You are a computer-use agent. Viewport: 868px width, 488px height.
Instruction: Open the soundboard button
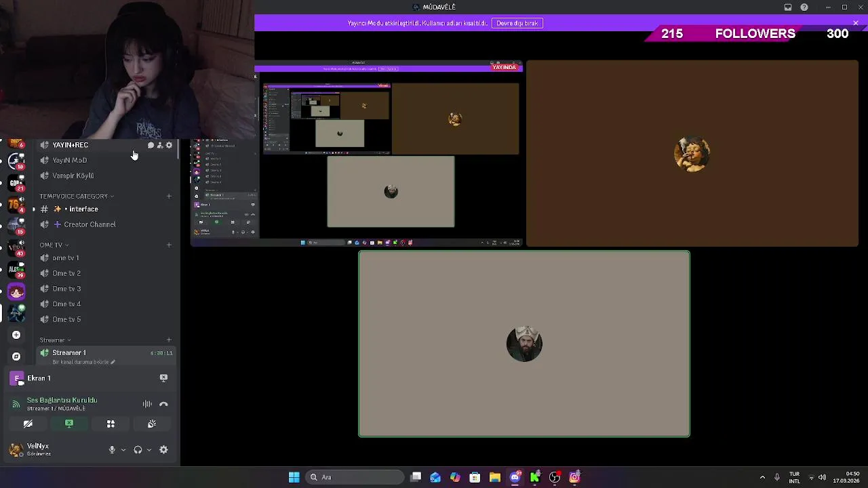tap(152, 424)
